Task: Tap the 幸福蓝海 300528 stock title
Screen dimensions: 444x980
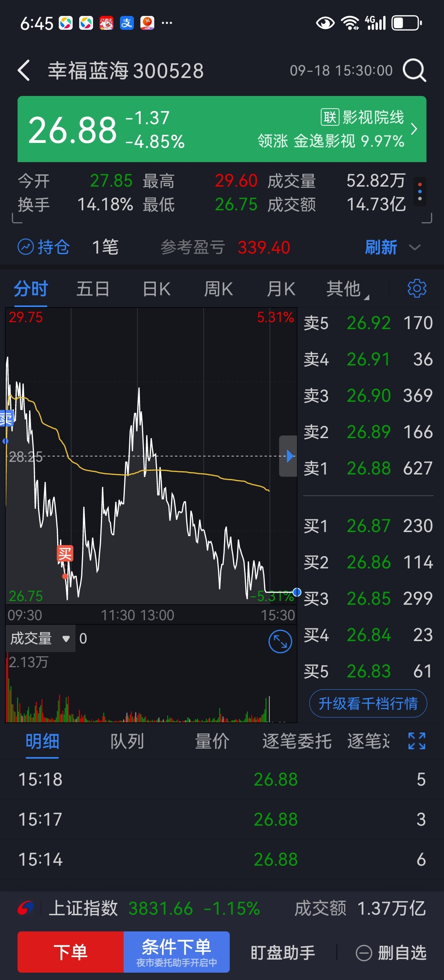Action: (x=126, y=71)
